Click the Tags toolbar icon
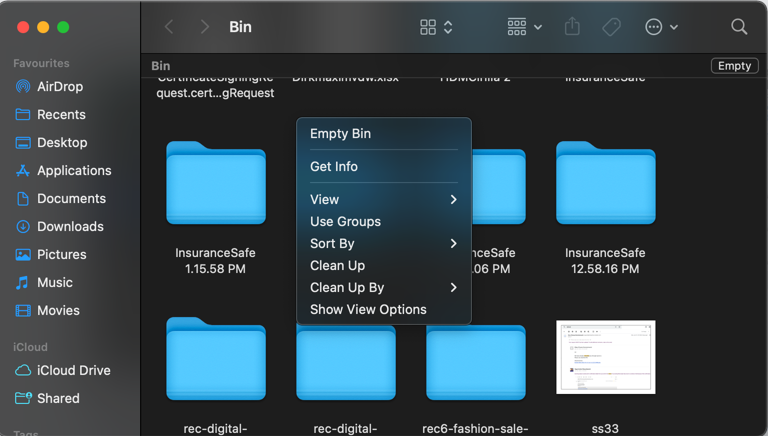Viewport: 768px width, 436px height. point(611,27)
